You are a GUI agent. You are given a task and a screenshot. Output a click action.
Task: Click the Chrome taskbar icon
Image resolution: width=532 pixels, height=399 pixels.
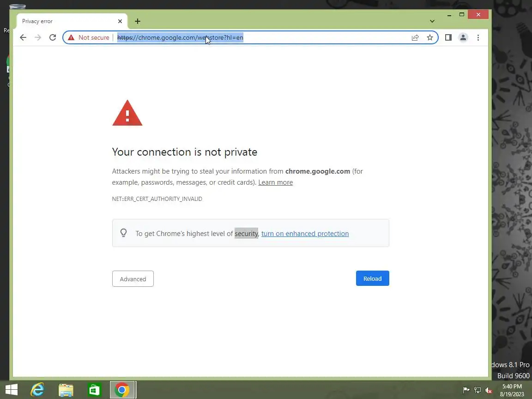123,389
